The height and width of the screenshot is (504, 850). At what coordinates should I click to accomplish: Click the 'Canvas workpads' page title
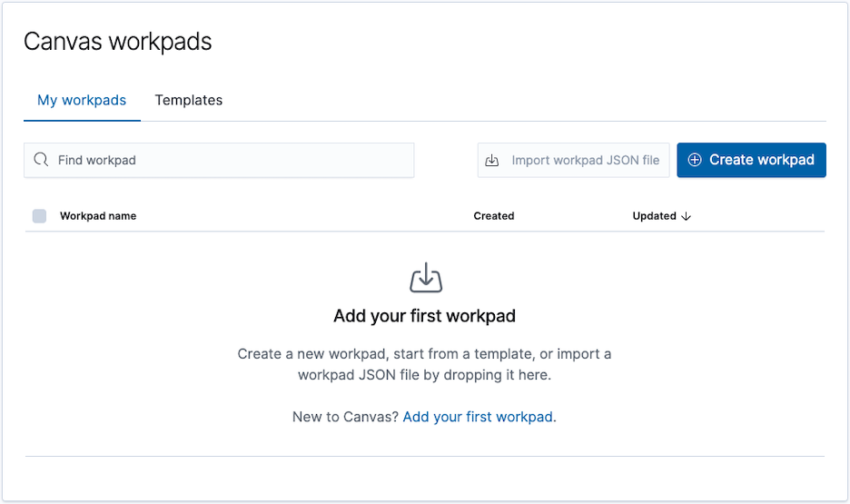pos(118,42)
